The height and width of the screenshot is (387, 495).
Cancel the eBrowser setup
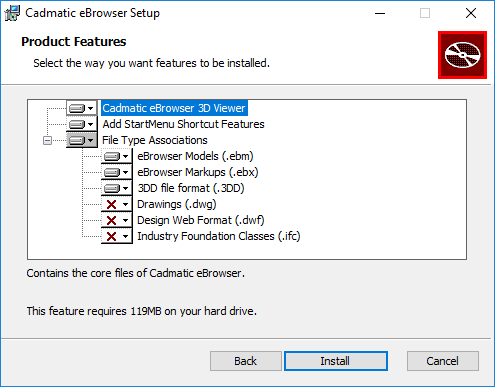pos(443,361)
